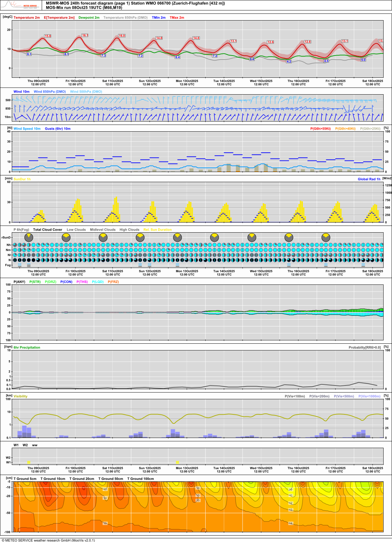
Task: Click the METEO SERVICE logo at top left
Action: [20, 5]
